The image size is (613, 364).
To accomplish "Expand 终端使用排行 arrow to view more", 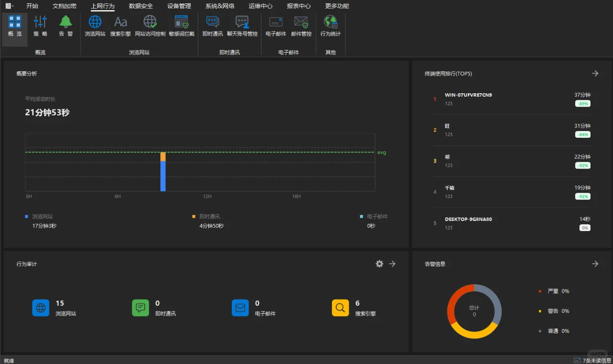I will pyautogui.click(x=595, y=73).
